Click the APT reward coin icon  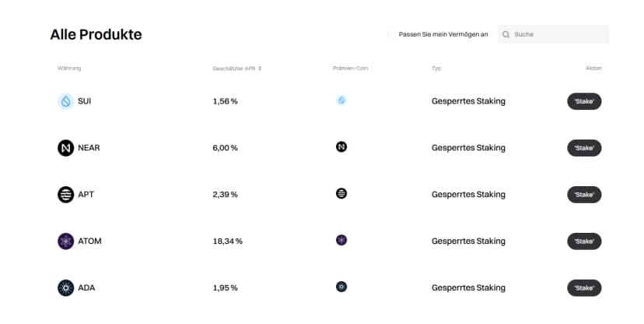click(341, 193)
